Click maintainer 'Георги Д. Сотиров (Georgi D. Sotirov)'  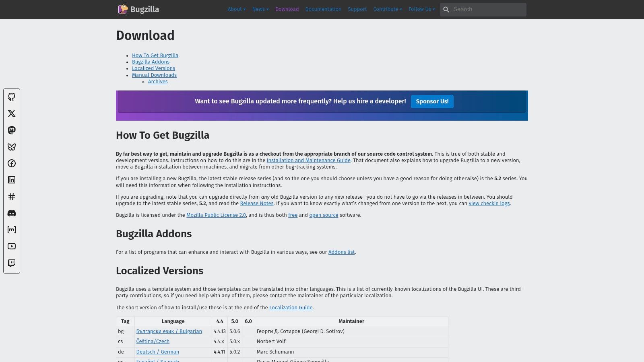(301, 331)
